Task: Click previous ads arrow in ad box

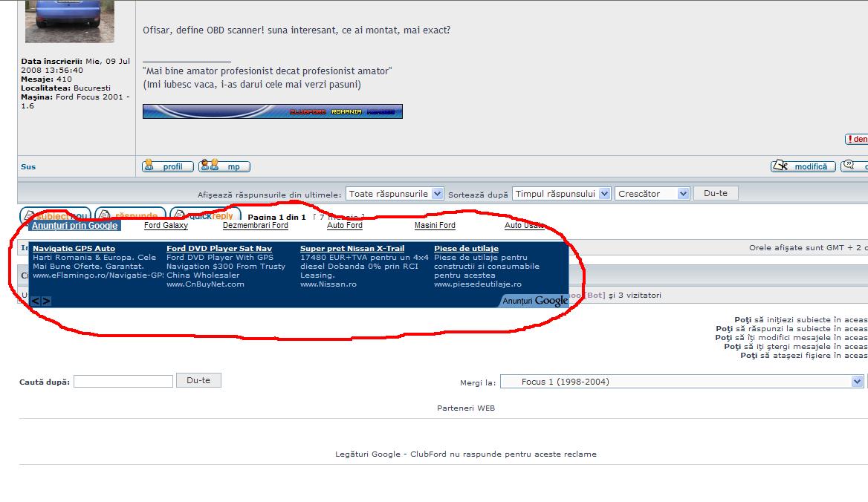Action: [x=36, y=301]
